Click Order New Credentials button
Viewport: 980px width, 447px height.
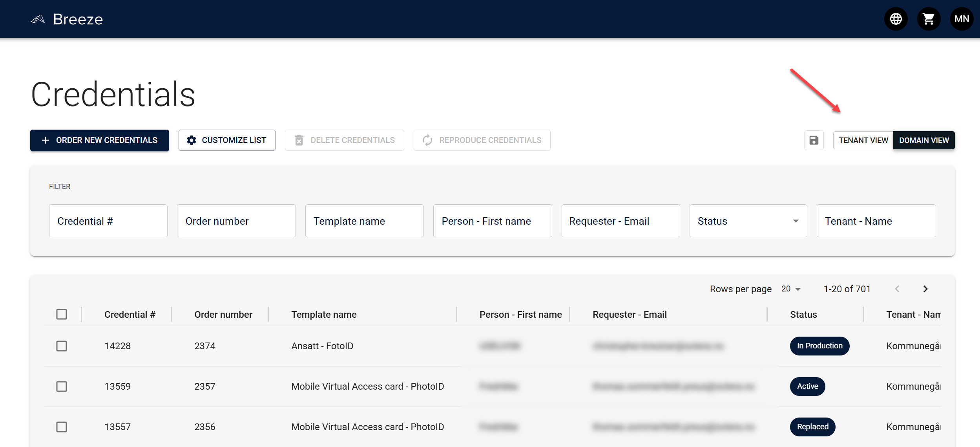point(99,140)
